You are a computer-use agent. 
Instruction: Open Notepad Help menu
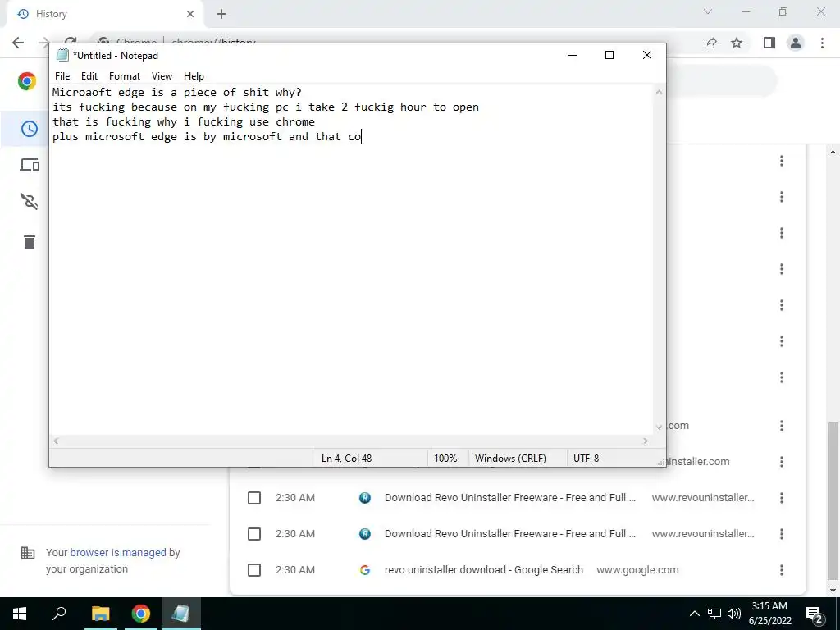point(194,76)
